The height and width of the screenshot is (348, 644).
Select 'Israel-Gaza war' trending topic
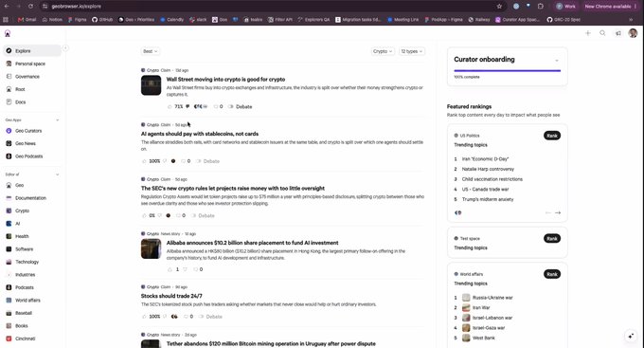(x=489, y=328)
